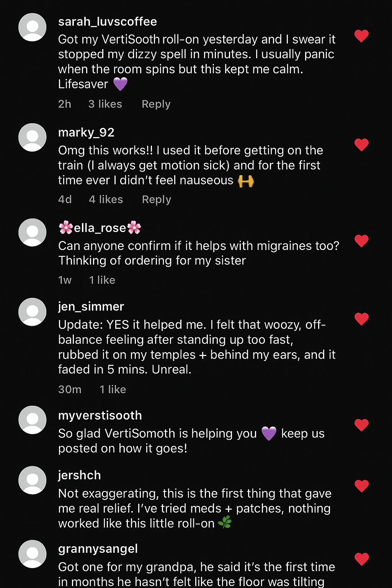This screenshot has height=588, width=392.
Task: Toggle heart on marky_92's comment
Action: coord(361,145)
